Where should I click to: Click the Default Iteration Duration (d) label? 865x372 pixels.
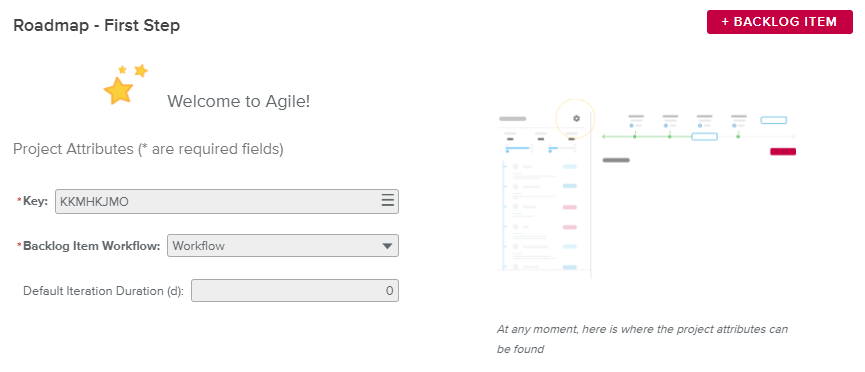104,291
